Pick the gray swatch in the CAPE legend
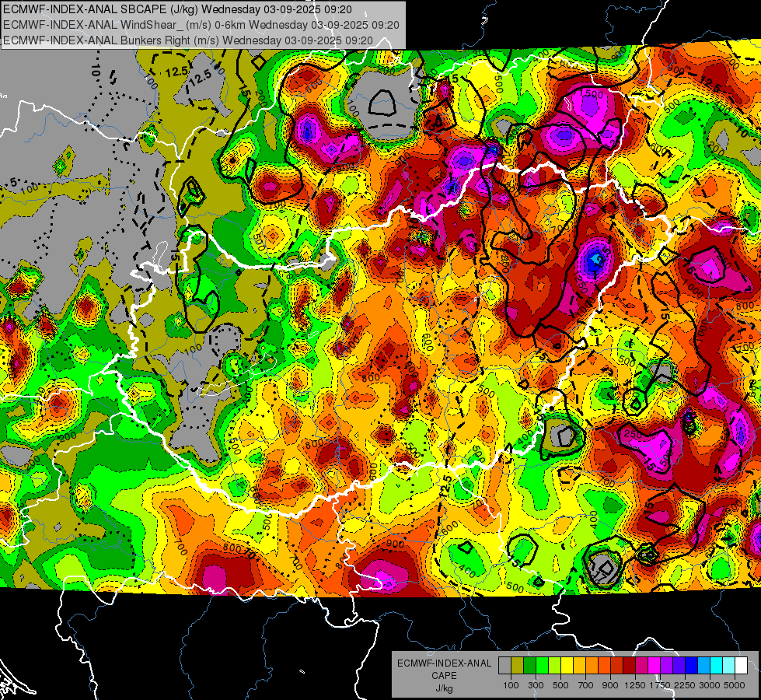Image resolution: width=761 pixels, height=700 pixels. 504,666
